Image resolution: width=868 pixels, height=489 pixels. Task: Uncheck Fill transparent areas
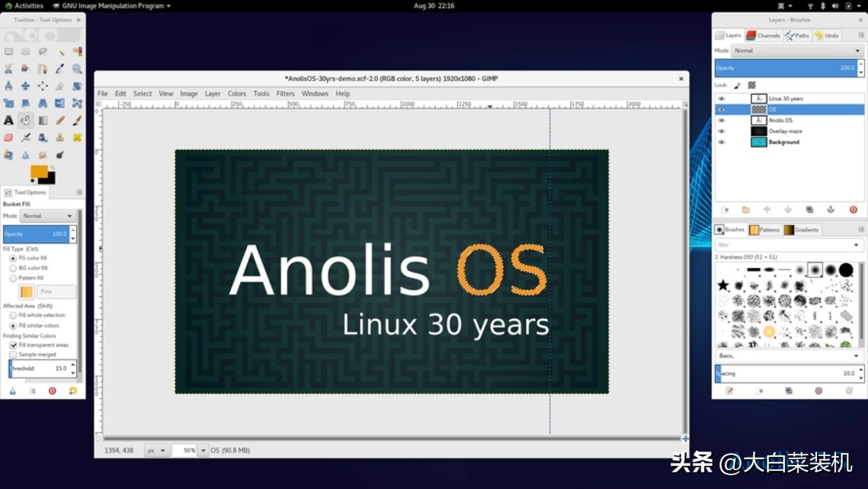point(14,345)
